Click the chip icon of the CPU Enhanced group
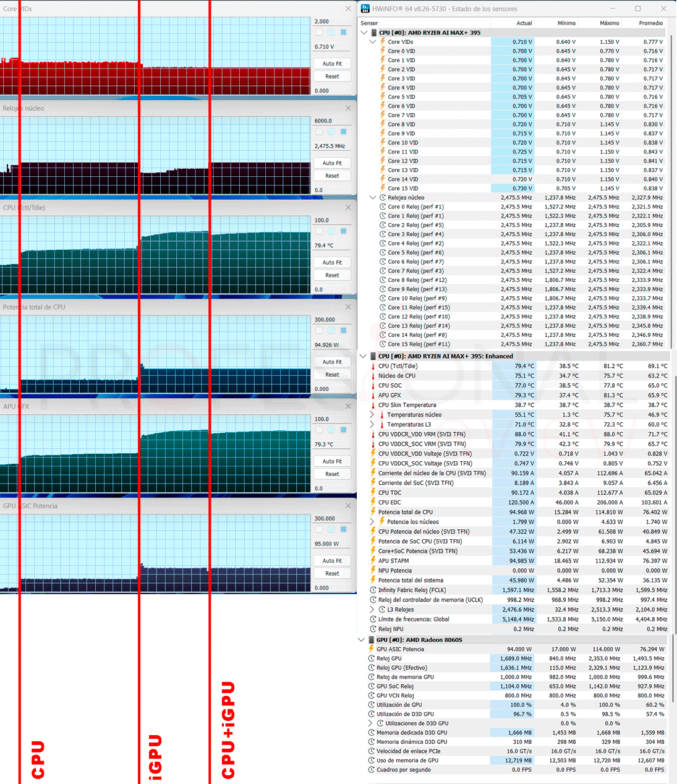This screenshot has height=784, width=677. (373, 356)
